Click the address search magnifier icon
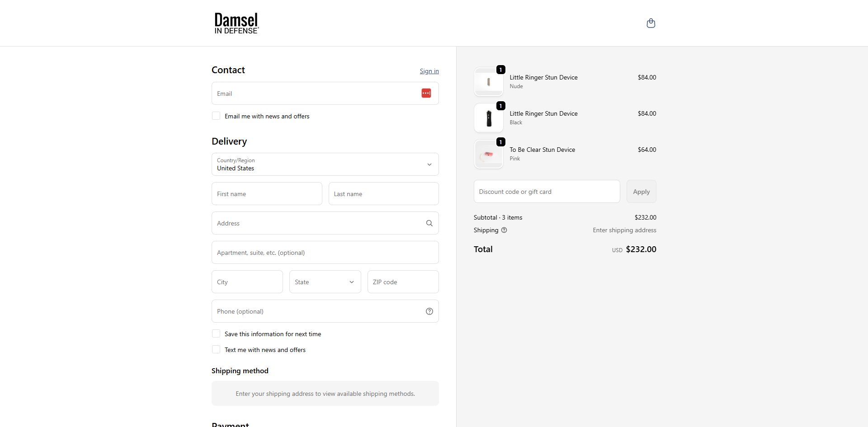 429,223
